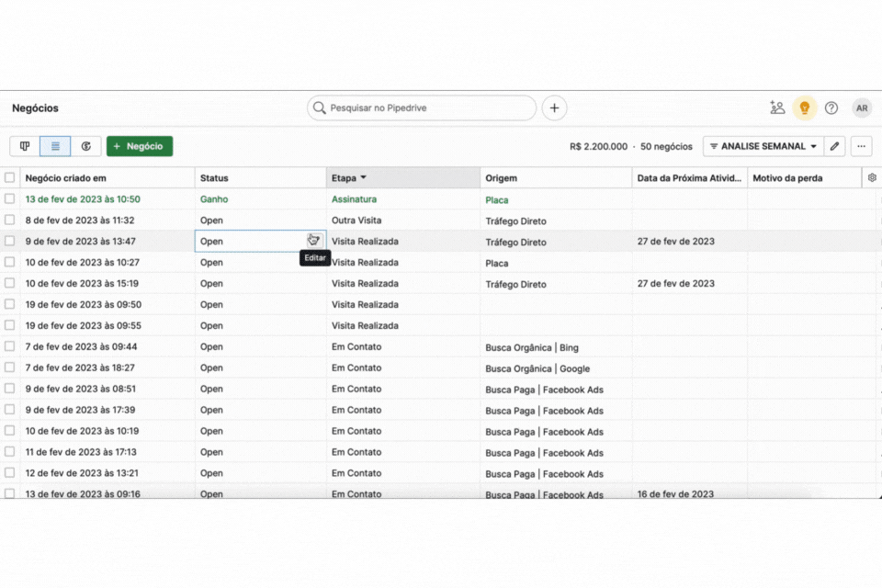Open the sales assistant lightbulb
Image resolution: width=882 pixels, height=588 pixels.
coord(805,107)
